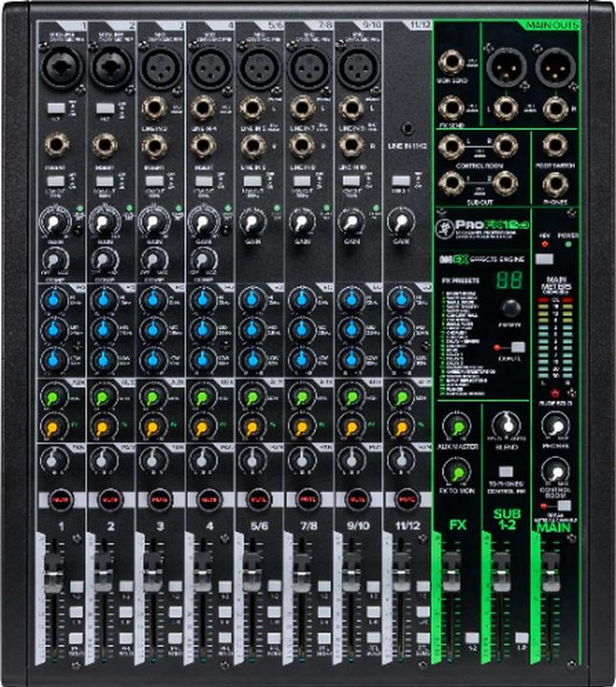Click the Aux Master knob

tap(457, 427)
